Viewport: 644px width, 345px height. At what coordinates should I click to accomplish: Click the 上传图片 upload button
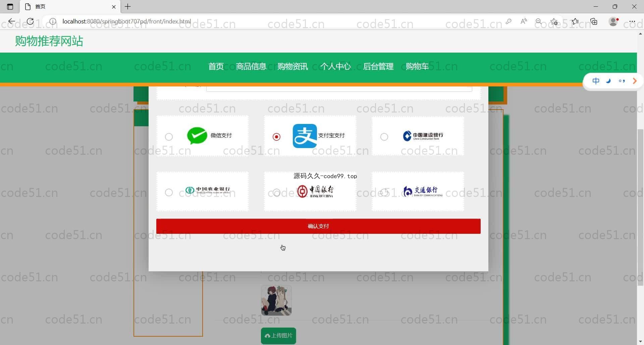tap(278, 336)
